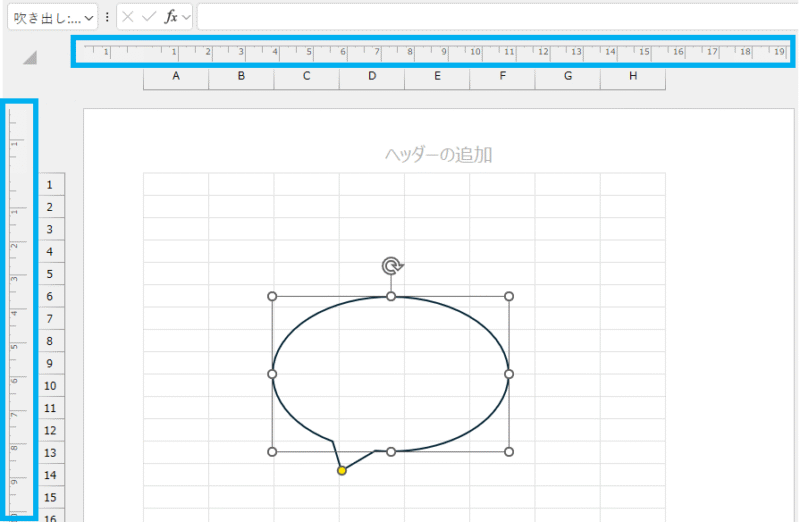Click the callout's top-center sizing handle
800x522 pixels.
[391, 296]
